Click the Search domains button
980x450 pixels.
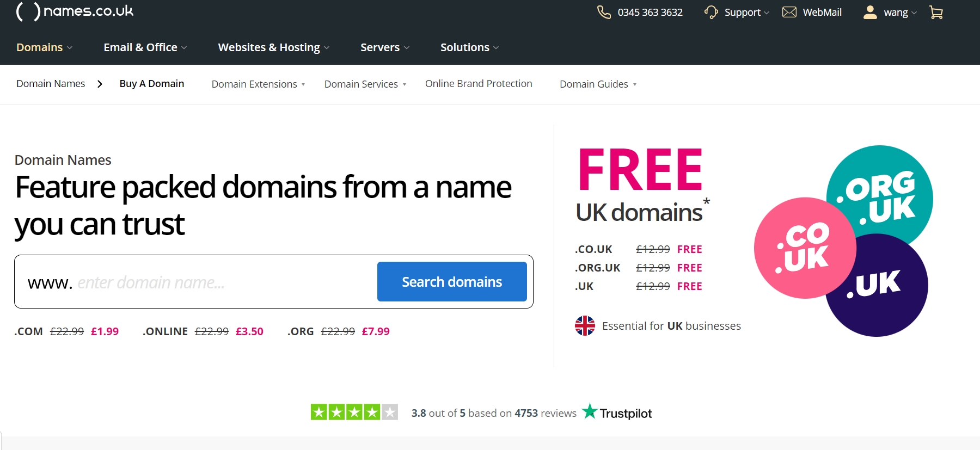(452, 282)
